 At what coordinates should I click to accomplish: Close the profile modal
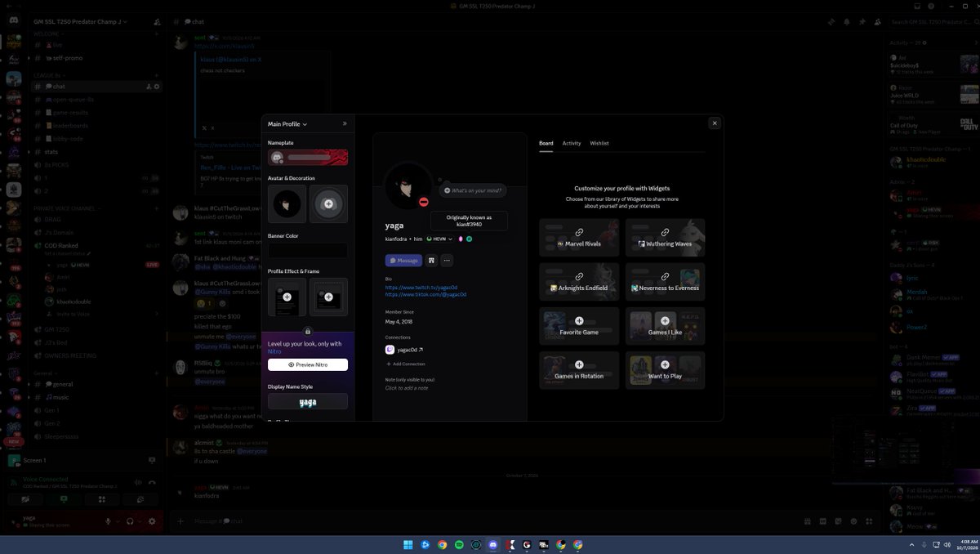click(x=715, y=123)
